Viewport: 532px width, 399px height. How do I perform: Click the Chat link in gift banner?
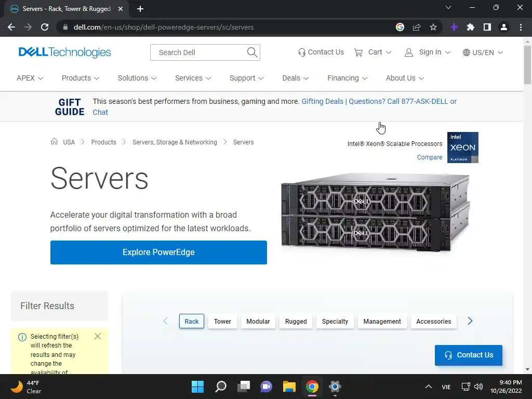point(100,112)
